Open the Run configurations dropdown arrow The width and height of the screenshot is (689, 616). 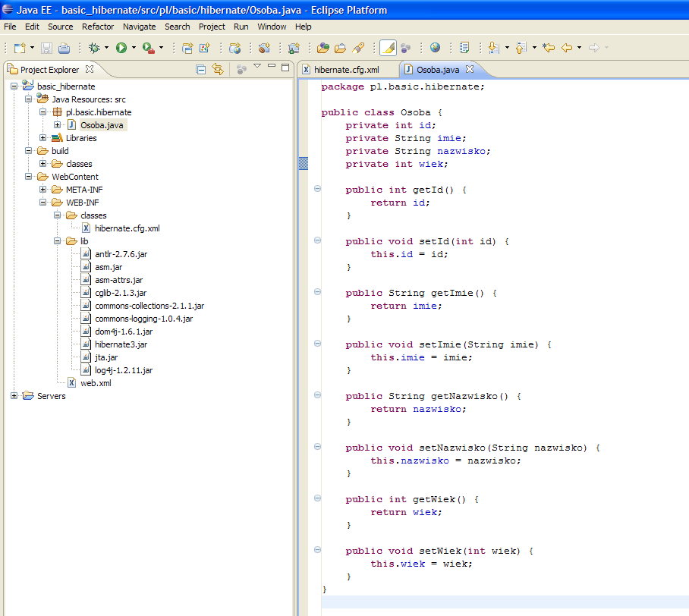pos(134,48)
